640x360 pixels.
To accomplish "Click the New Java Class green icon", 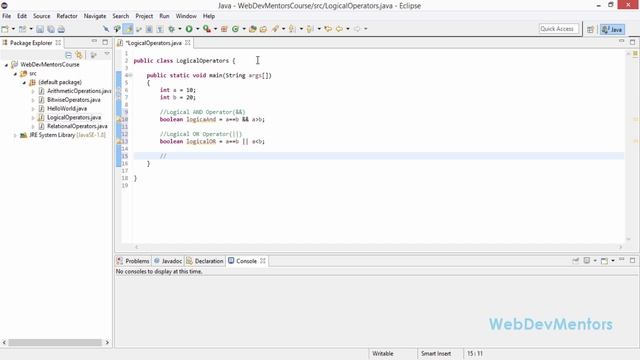I will click(235, 29).
